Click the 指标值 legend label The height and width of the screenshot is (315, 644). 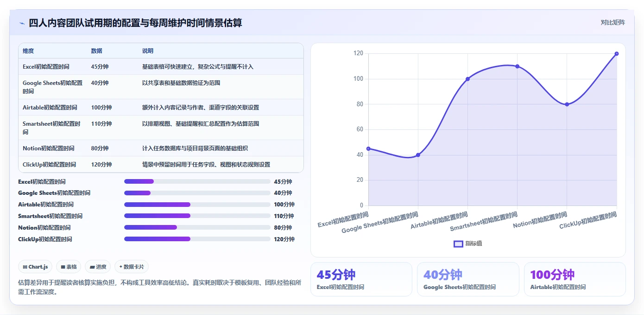click(x=474, y=244)
